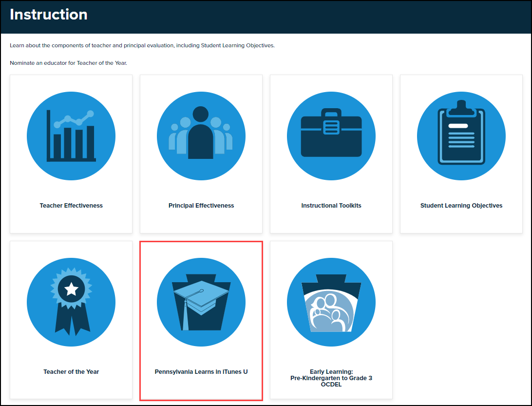Click the red-outlined card's bottom white area
Viewport: 532px width, 406px height.
pyautogui.click(x=201, y=389)
